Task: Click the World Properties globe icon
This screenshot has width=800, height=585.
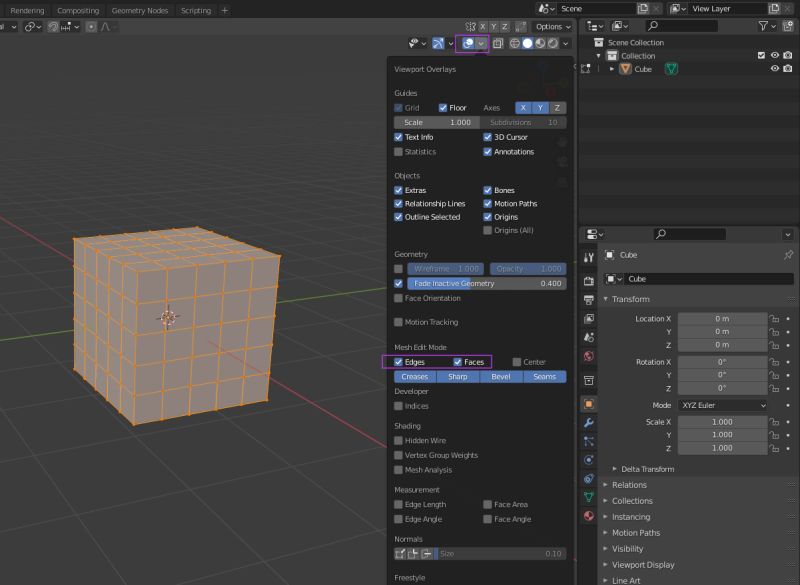Action: tap(588, 356)
